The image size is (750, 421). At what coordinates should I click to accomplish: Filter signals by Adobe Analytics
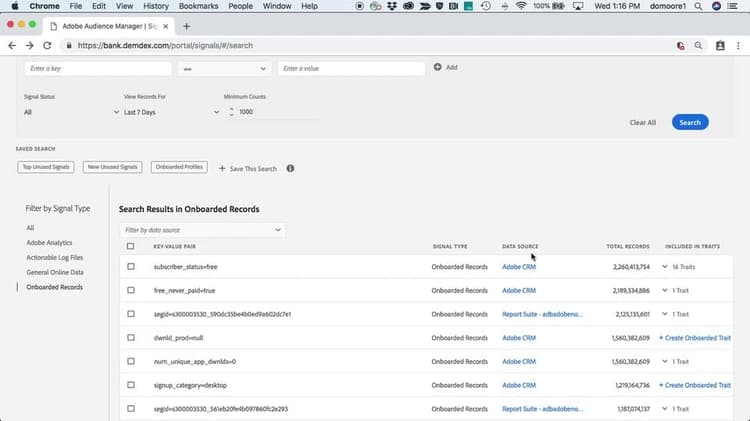pyautogui.click(x=49, y=243)
